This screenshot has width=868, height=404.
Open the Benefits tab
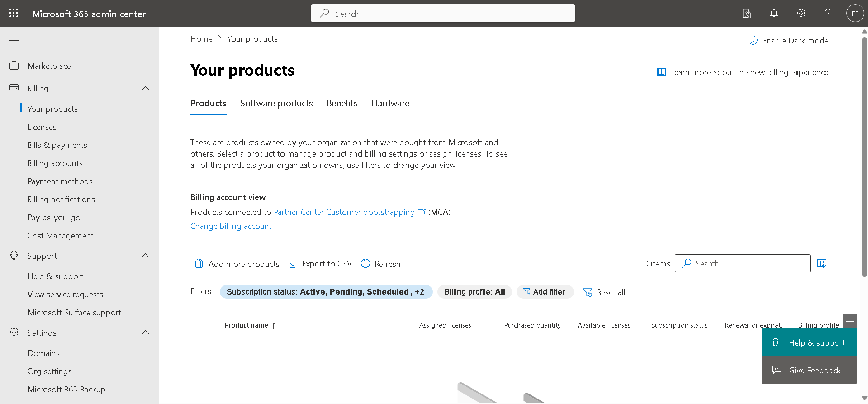point(342,103)
